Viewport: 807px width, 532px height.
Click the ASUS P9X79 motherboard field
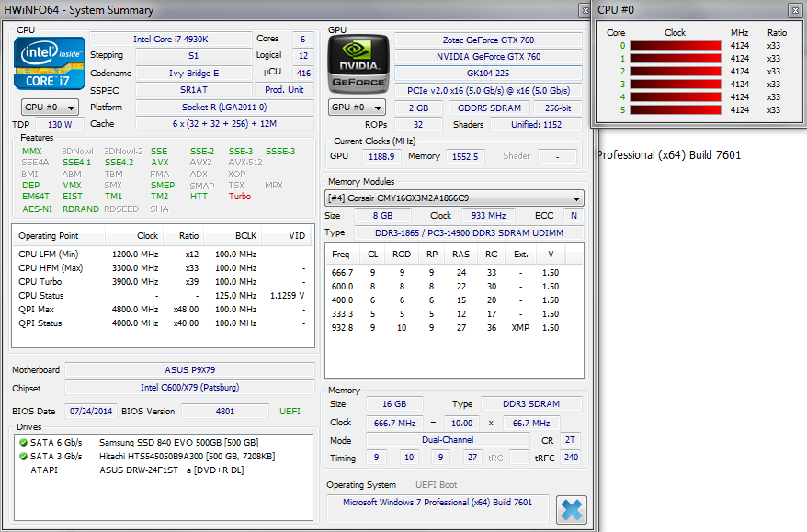[190, 370]
